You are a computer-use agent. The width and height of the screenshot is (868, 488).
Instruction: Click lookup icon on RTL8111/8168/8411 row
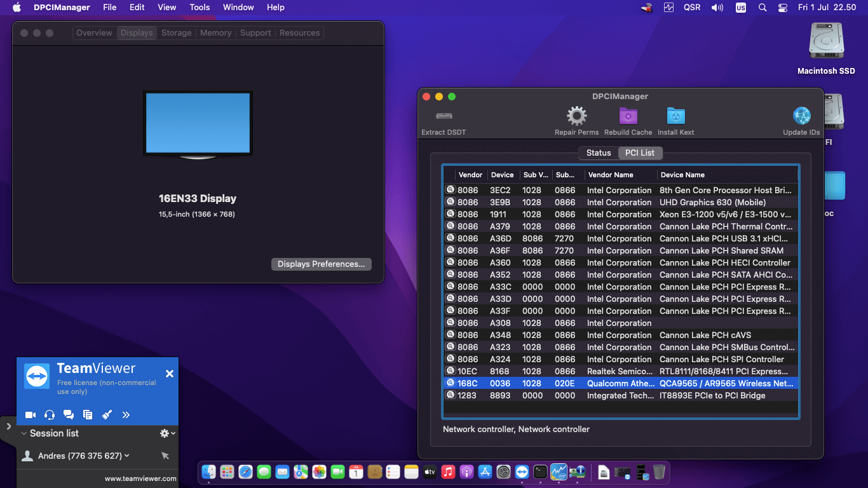click(450, 371)
